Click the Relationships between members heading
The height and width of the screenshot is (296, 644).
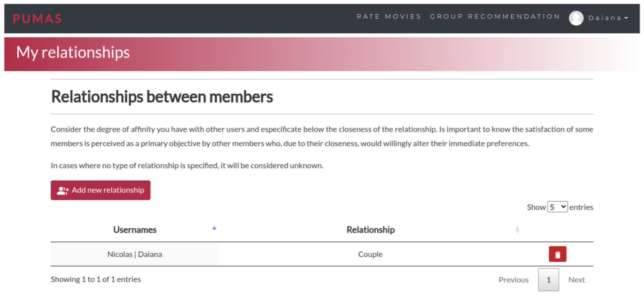[x=162, y=97]
